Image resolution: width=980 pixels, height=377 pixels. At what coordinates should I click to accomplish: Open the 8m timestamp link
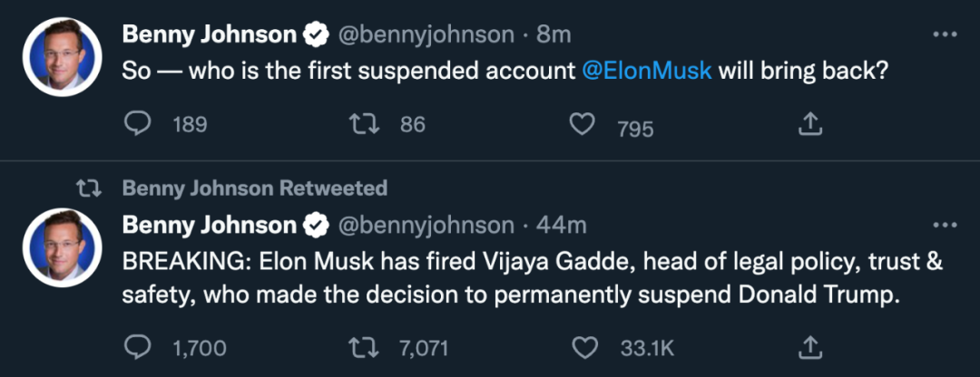pos(553,35)
